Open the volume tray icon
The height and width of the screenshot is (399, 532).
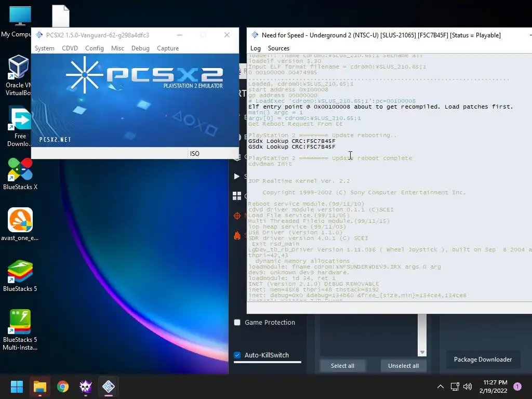pos(468,387)
